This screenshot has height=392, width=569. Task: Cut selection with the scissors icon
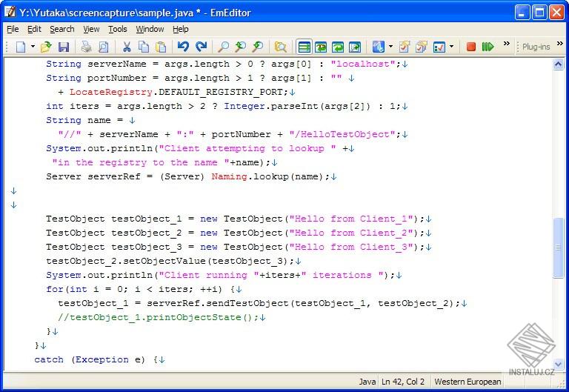point(127,47)
